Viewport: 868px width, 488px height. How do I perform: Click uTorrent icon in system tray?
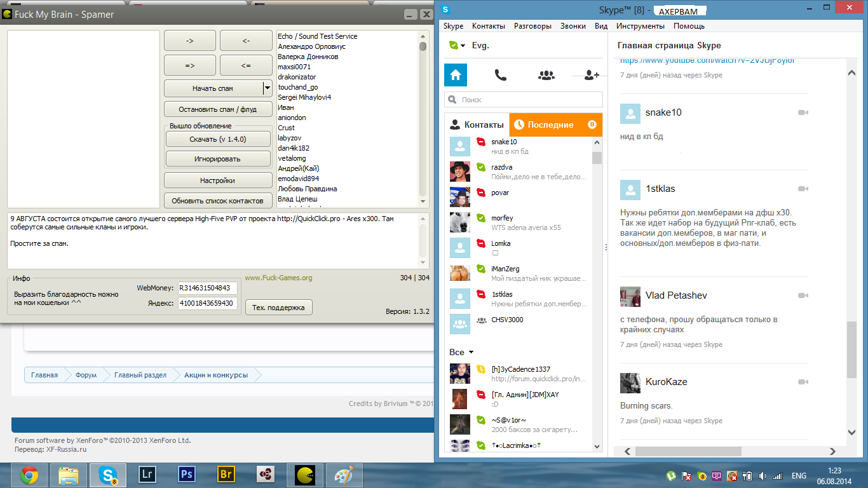pyautogui.click(x=670, y=475)
